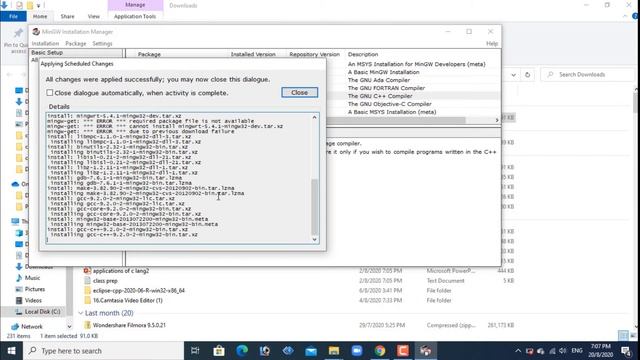Viewport: 640px width, 360px height.
Task: Switch to the Share ribbon tab
Action: [67, 16]
